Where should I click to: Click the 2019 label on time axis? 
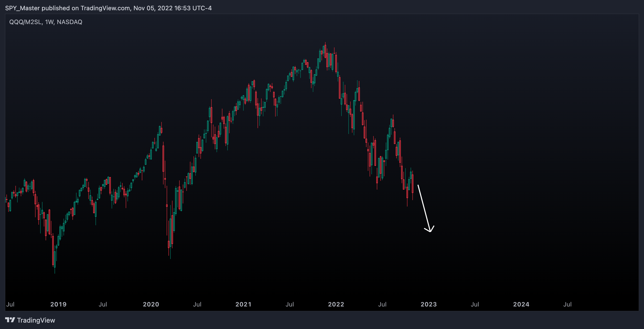(58, 304)
